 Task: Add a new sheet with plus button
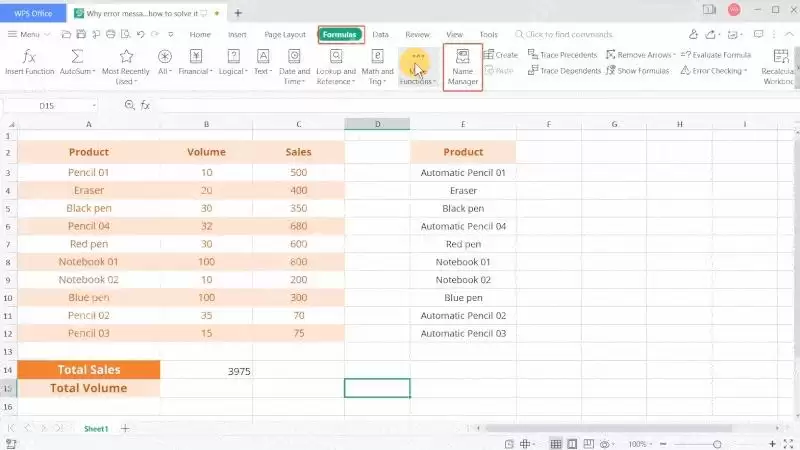(125, 429)
